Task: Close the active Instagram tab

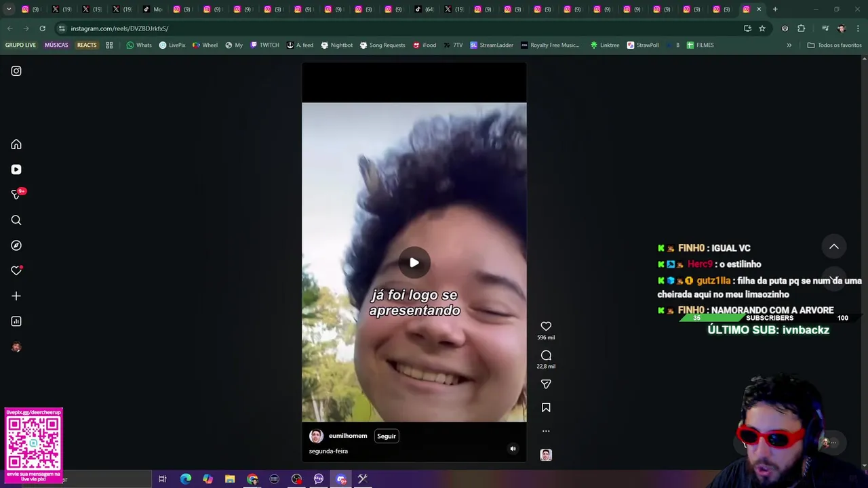Action: [759, 9]
